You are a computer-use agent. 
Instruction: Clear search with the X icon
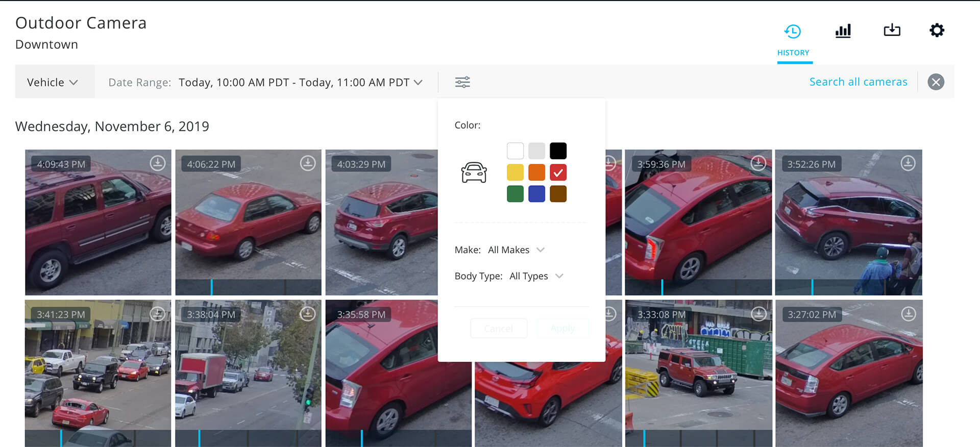pyautogui.click(x=936, y=82)
